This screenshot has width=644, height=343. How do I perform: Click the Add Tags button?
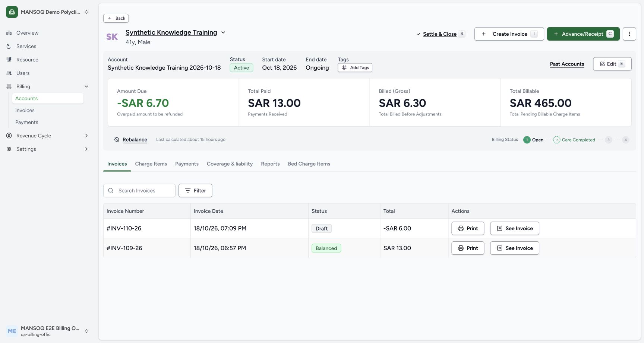click(x=355, y=68)
